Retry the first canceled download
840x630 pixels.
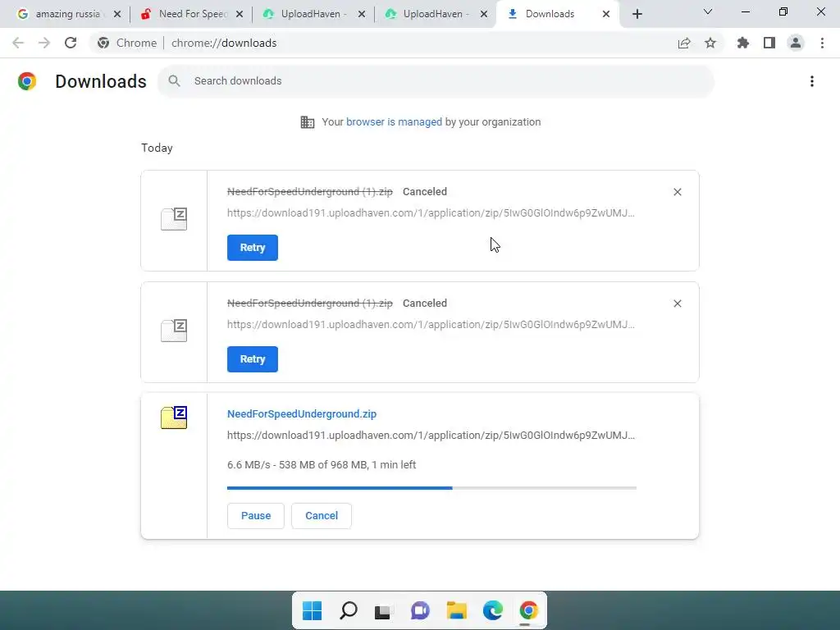pyautogui.click(x=253, y=248)
